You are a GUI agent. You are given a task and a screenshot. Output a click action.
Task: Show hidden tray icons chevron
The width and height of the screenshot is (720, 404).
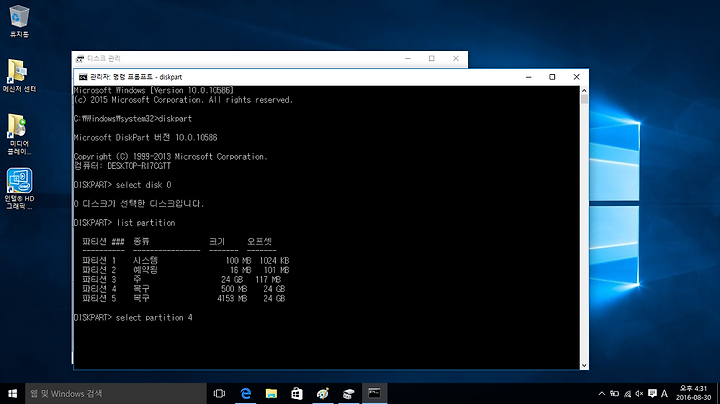(602, 393)
